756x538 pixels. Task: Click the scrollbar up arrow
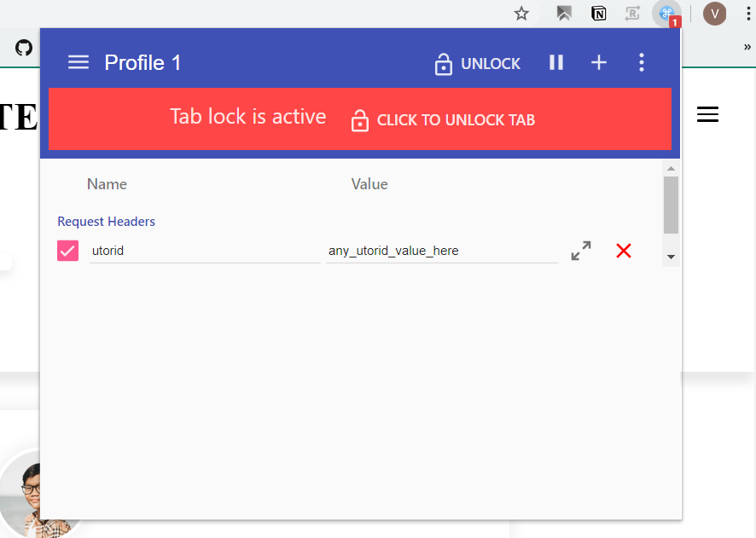(x=671, y=169)
